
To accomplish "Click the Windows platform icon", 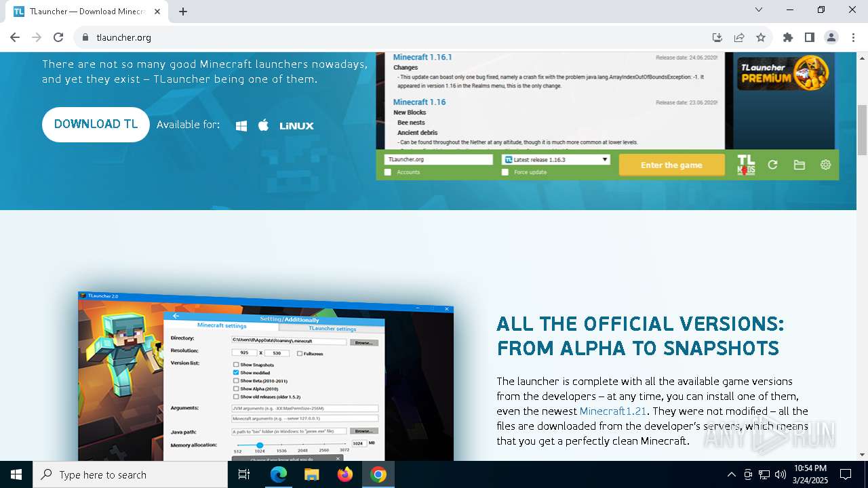I will pyautogui.click(x=241, y=125).
